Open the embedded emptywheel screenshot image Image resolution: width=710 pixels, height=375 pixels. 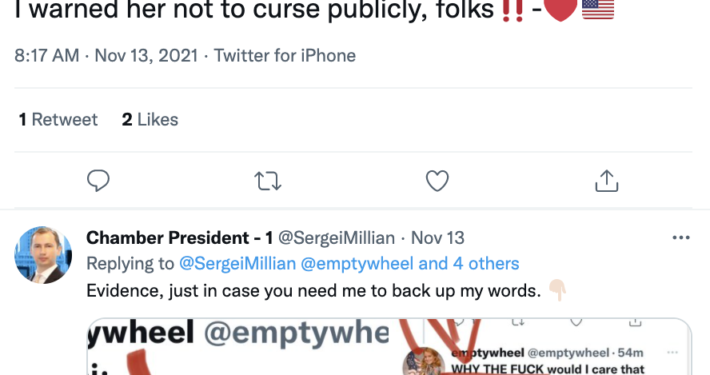pyautogui.click(x=389, y=347)
